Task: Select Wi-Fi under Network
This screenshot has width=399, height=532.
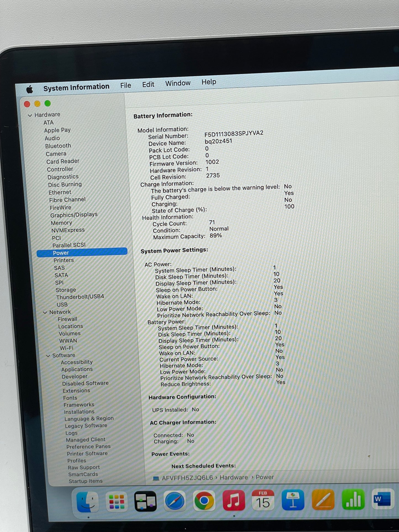Action: (67, 348)
